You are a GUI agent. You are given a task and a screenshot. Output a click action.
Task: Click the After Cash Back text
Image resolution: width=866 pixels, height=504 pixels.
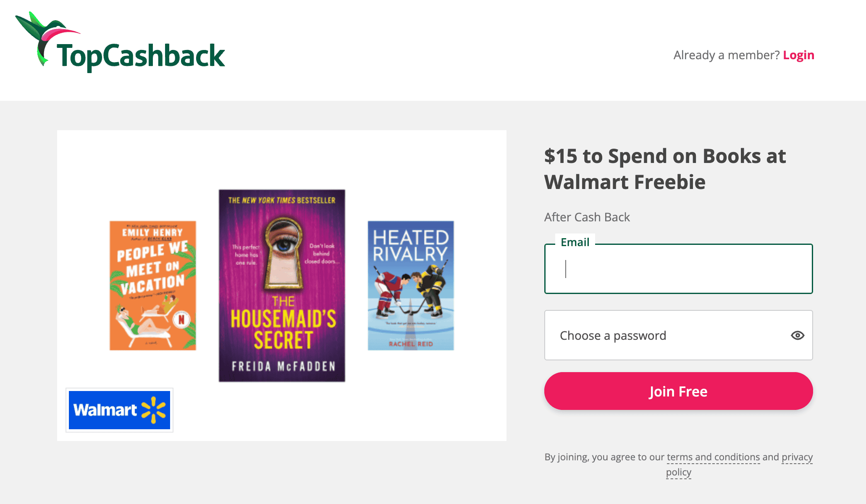[587, 217]
